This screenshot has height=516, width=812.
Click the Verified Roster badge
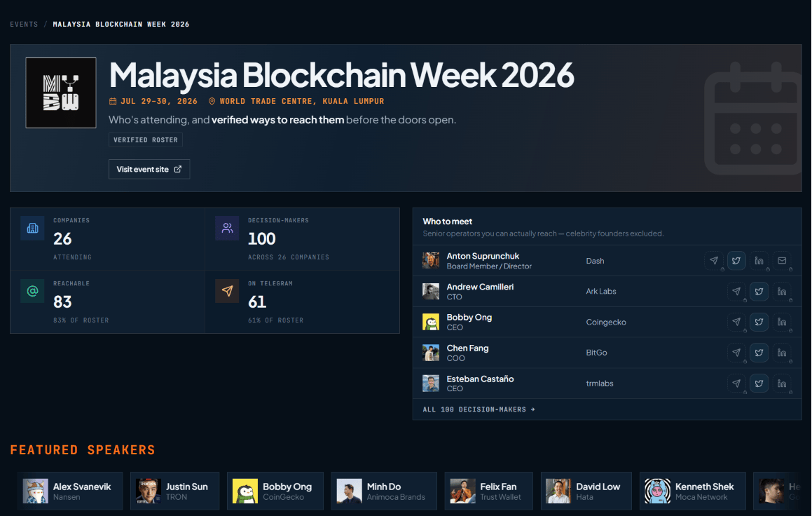146,140
